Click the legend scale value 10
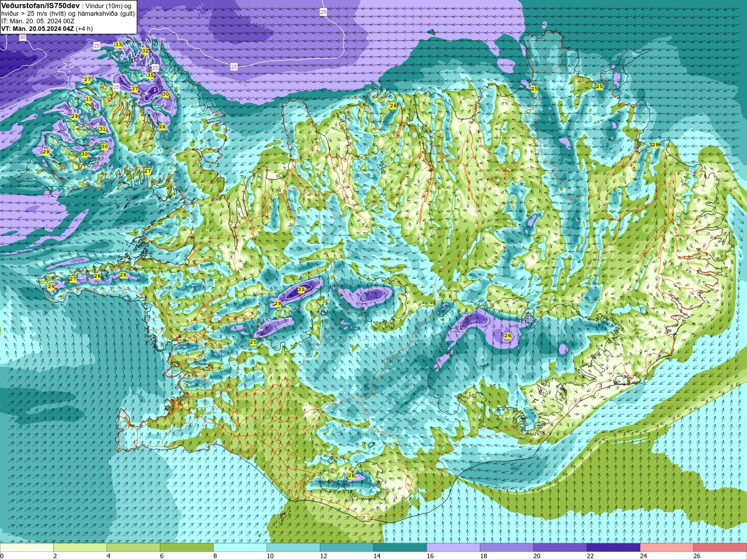The image size is (747, 560). 270,556
